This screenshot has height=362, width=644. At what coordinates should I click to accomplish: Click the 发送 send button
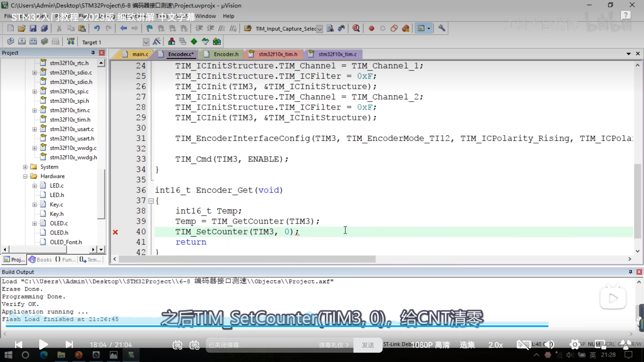pos(368,345)
